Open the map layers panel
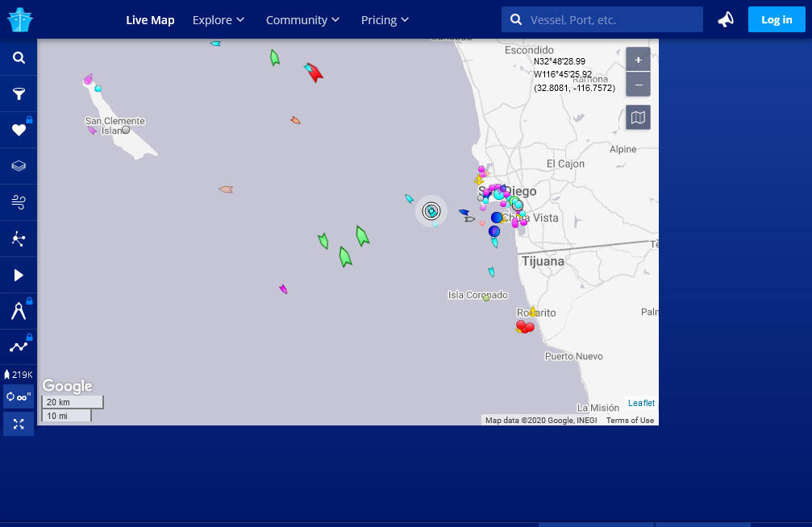Screen dimensions: 812x527 (19, 166)
